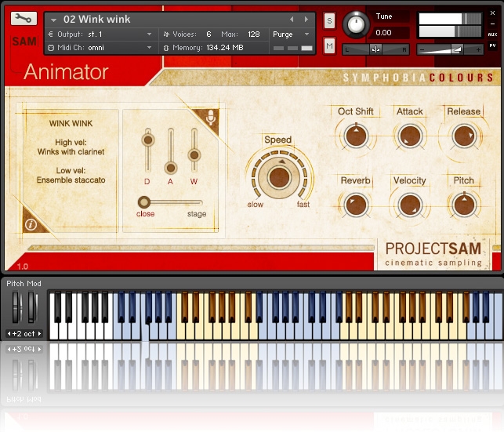This screenshot has width=504, height=432.
Task: Click the Output routing icon
Action: point(50,34)
